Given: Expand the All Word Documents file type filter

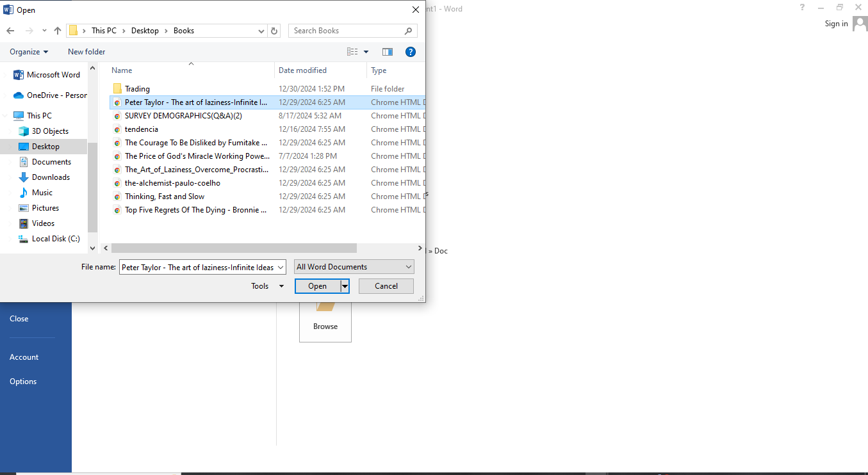Looking at the screenshot, I should pos(354,267).
